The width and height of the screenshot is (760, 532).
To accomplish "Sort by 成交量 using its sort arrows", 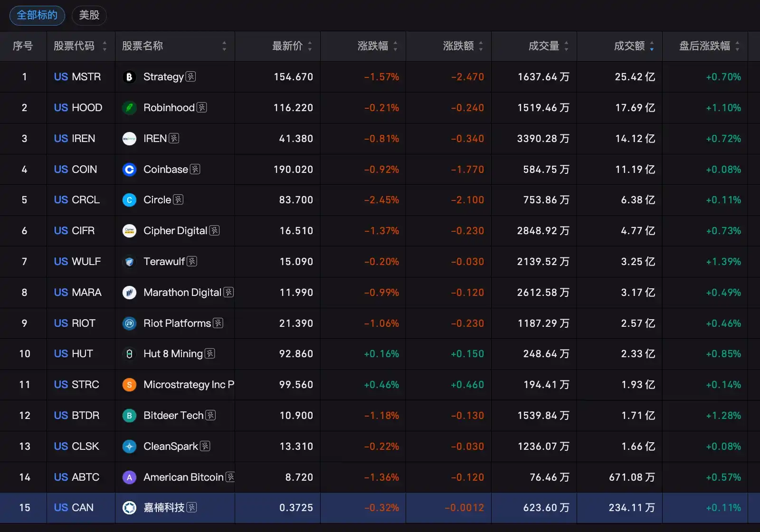I will tap(566, 46).
